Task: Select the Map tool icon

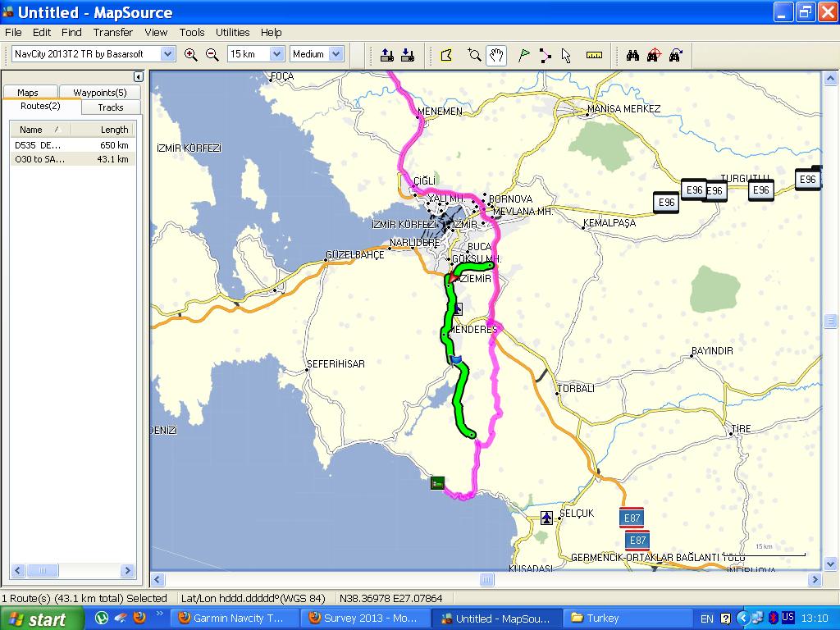Action: click(446, 55)
